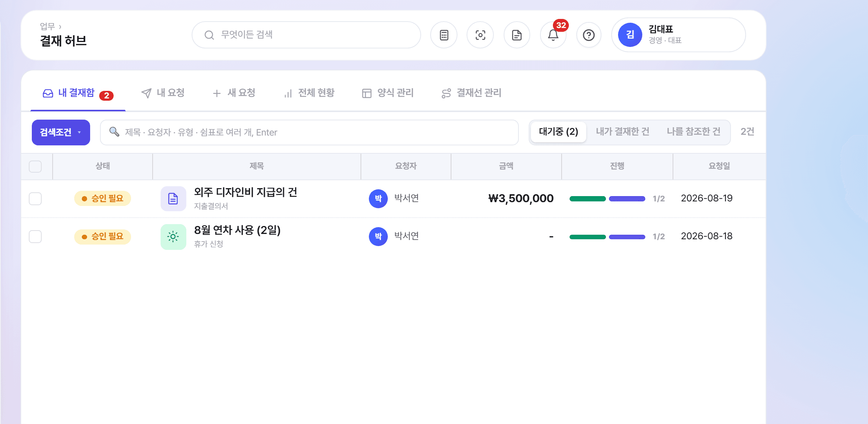Open the 새 요청 tab
This screenshot has width=868, height=424.
[234, 93]
